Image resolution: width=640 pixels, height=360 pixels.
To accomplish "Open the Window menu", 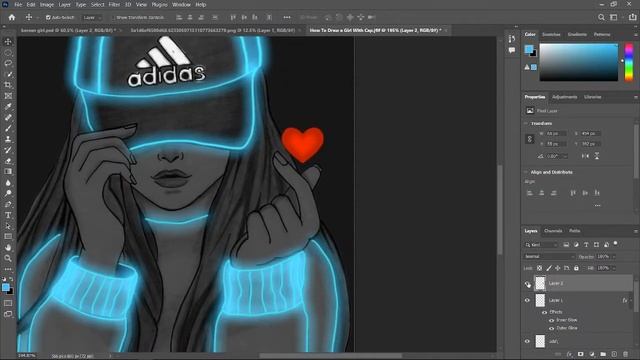I will 181,4.
